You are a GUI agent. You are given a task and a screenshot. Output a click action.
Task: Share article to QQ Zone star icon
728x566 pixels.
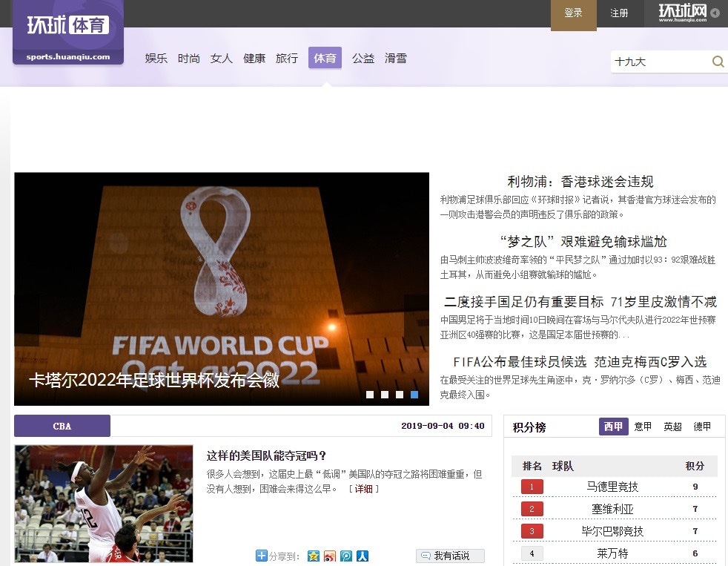[x=314, y=556]
